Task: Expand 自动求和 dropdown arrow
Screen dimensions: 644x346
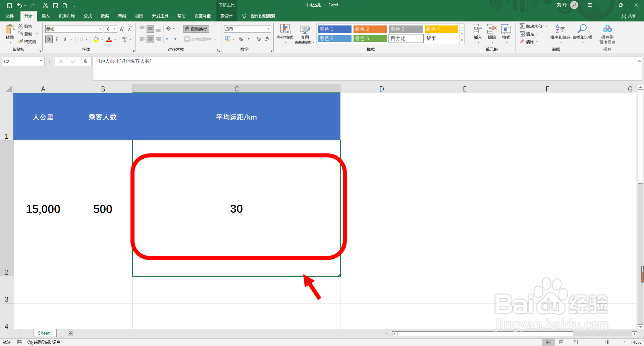Action: point(546,26)
